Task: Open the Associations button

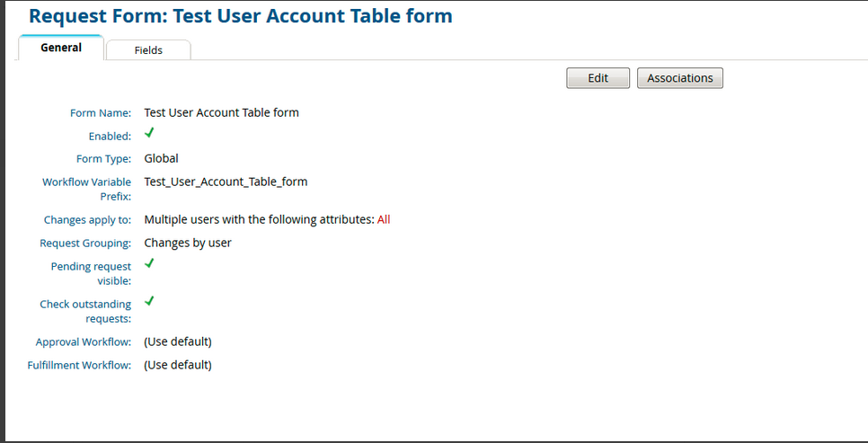Action: click(679, 78)
